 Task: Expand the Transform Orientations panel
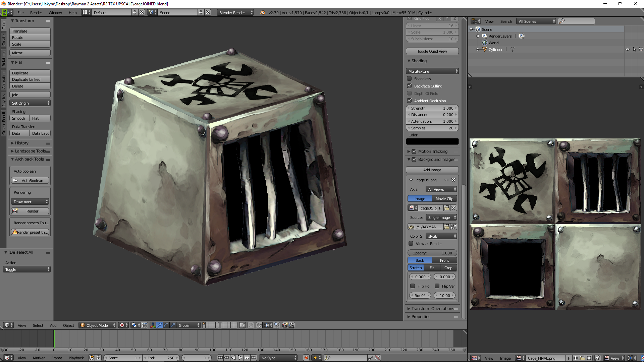432,308
